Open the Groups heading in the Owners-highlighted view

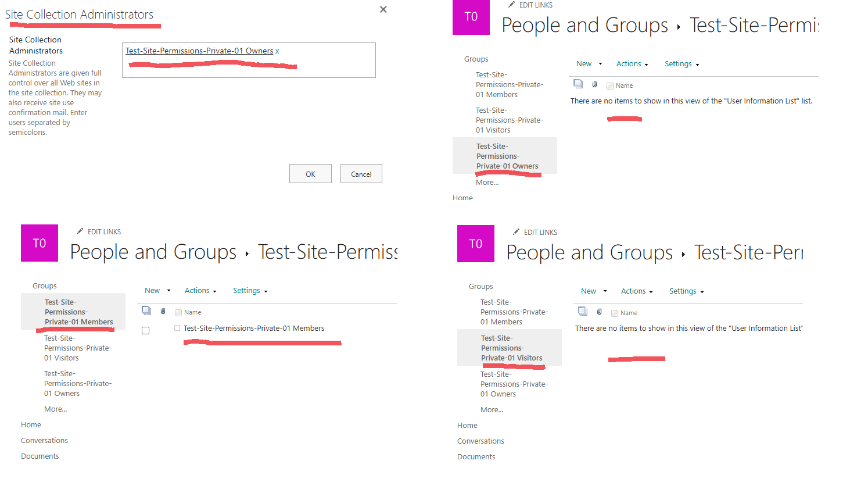476,59
